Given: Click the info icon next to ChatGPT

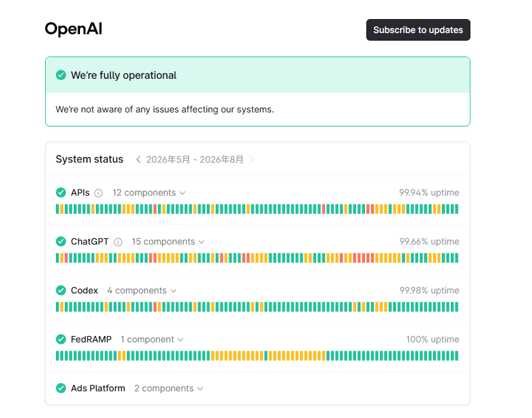Looking at the screenshot, I should pyautogui.click(x=117, y=242).
